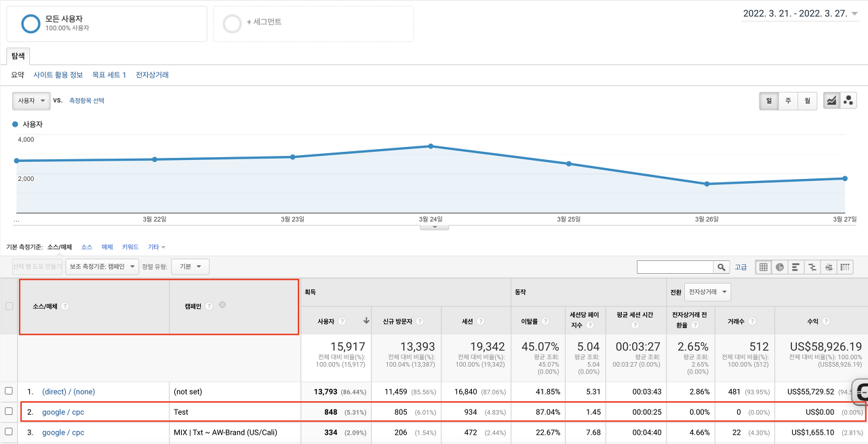
Task: Remove the 캠페인 secondary dimension
Action: click(x=222, y=305)
